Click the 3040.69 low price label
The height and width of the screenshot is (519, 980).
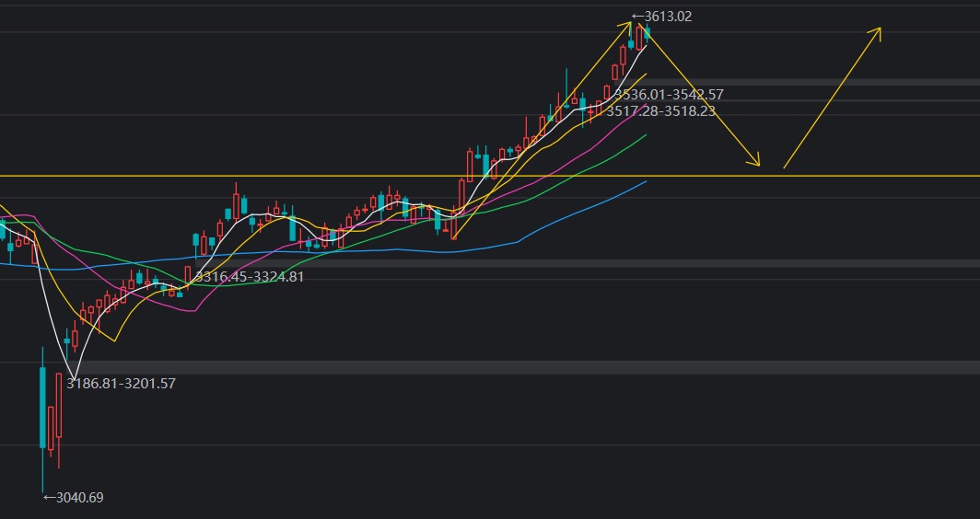point(74,498)
